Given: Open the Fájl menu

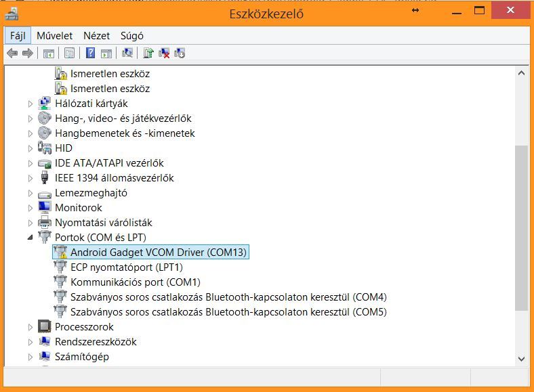Looking at the screenshot, I should [18, 35].
